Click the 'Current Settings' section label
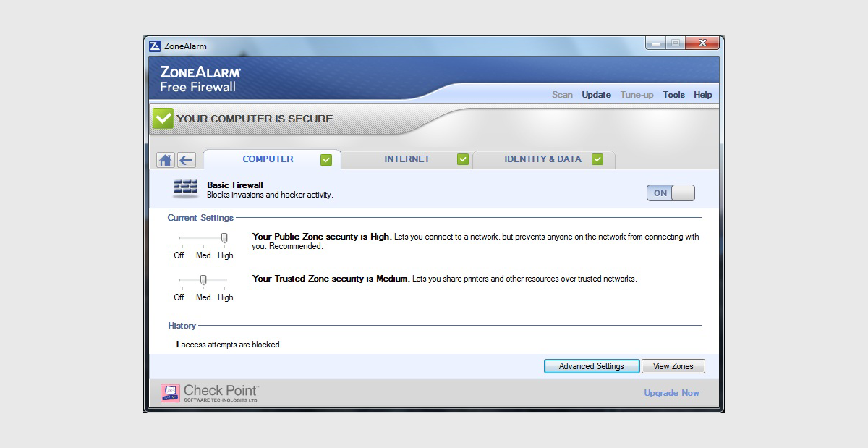 (x=200, y=218)
